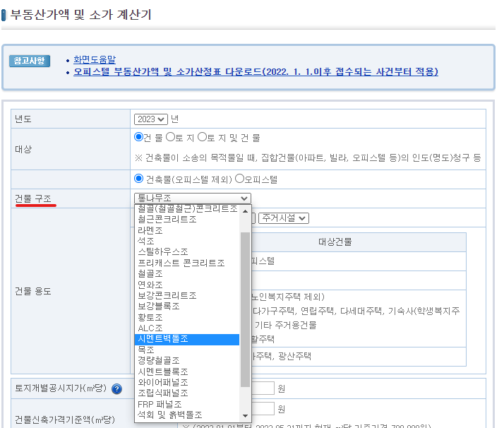Select 시멘트벽돌조 from the list

point(187,340)
